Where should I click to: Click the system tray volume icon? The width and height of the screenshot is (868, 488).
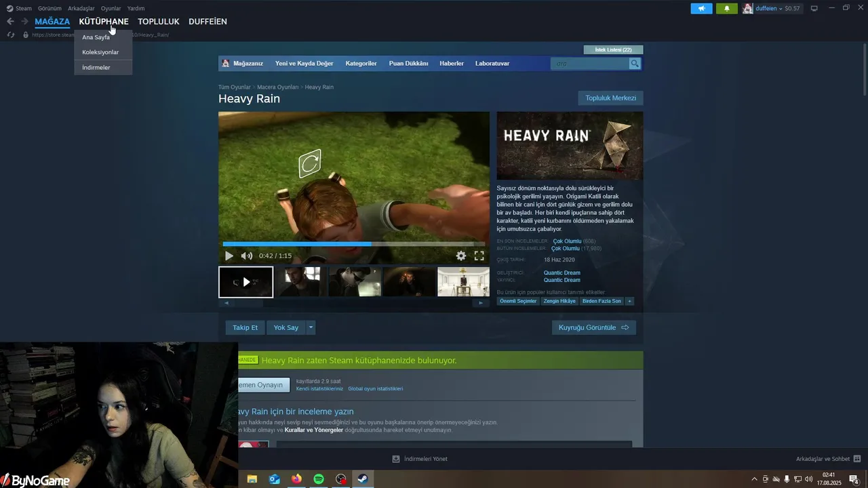808,479
